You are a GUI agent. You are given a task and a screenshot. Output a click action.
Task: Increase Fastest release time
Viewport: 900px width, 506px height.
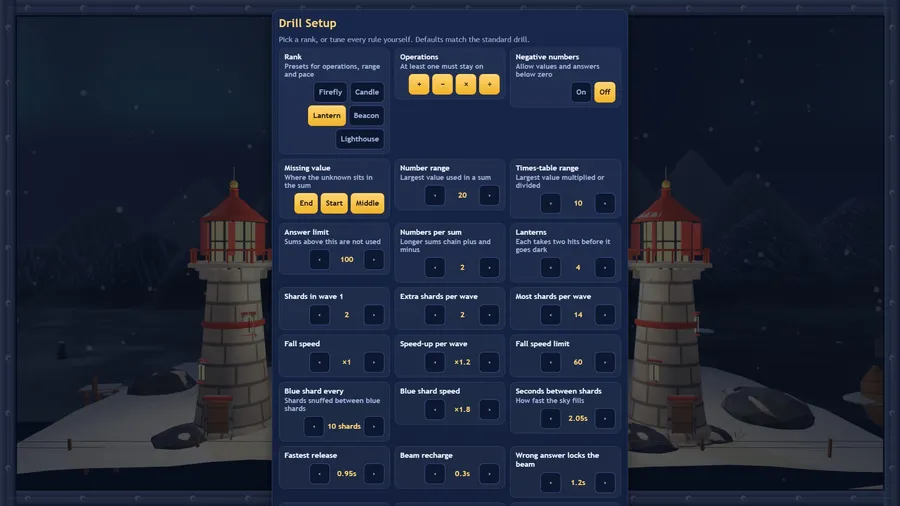pyautogui.click(x=374, y=473)
